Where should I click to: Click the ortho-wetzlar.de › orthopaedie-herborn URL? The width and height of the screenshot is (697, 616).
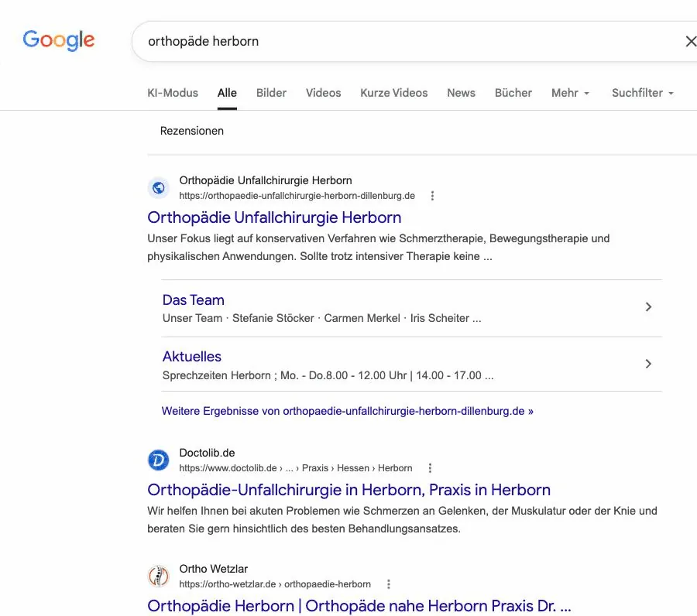(x=275, y=584)
